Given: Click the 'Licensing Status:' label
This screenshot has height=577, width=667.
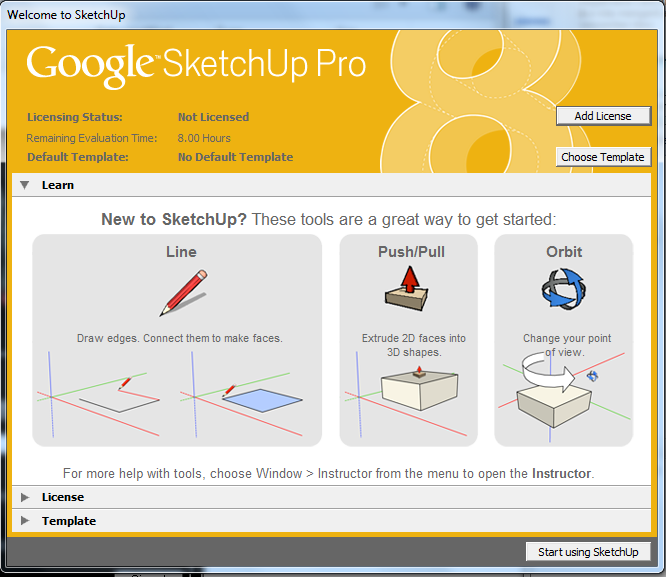Looking at the screenshot, I should click(75, 117).
